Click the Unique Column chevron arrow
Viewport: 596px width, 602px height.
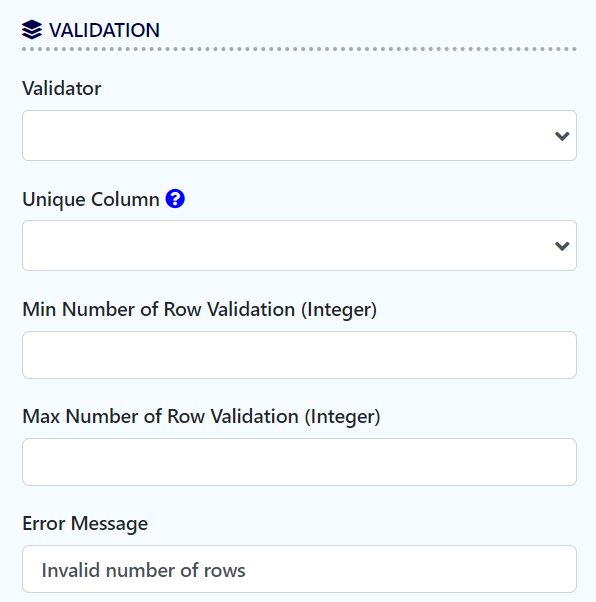point(562,246)
